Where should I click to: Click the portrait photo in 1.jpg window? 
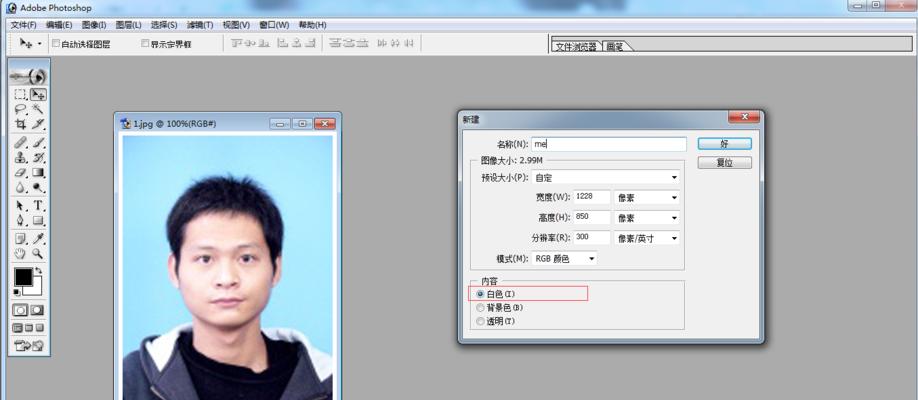tap(227, 268)
